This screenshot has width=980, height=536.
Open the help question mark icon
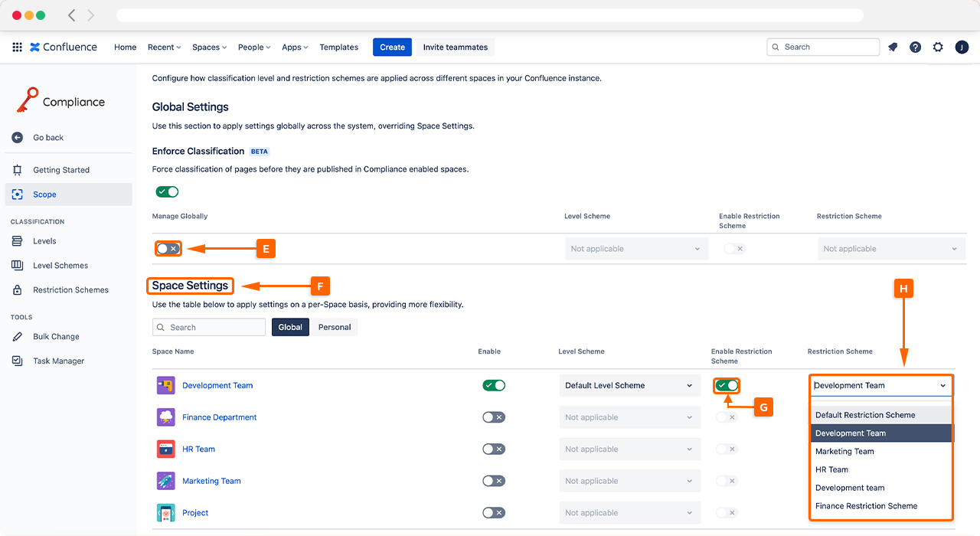[915, 47]
